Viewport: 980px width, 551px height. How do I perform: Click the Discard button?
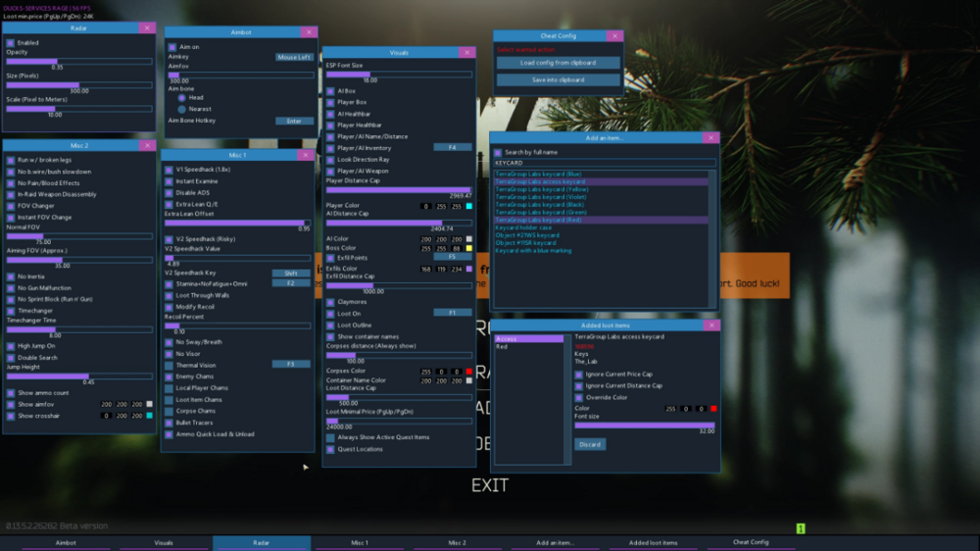pyautogui.click(x=590, y=444)
